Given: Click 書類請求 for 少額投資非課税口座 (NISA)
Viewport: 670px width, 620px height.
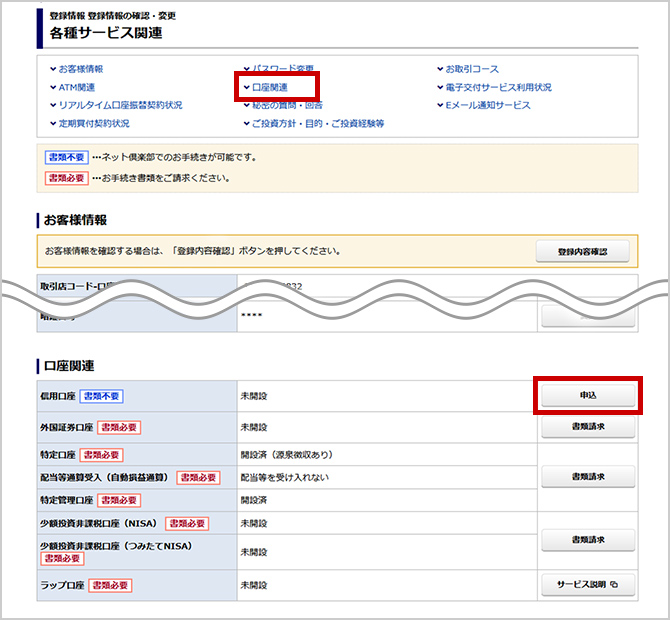Looking at the screenshot, I should pyautogui.click(x=588, y=540).
